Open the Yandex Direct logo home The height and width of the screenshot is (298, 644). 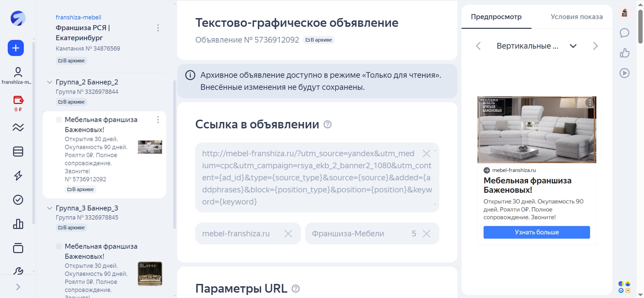point(18,18)
